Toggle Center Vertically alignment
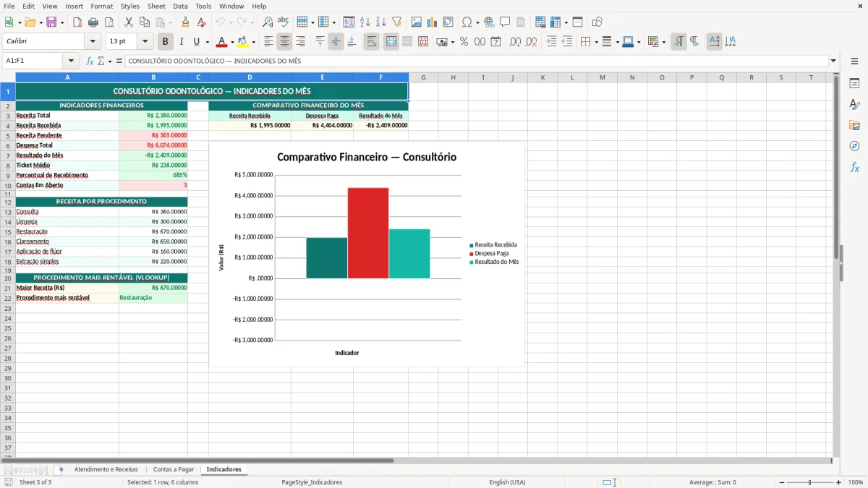868x488 pixels. (x=336, y=42)
